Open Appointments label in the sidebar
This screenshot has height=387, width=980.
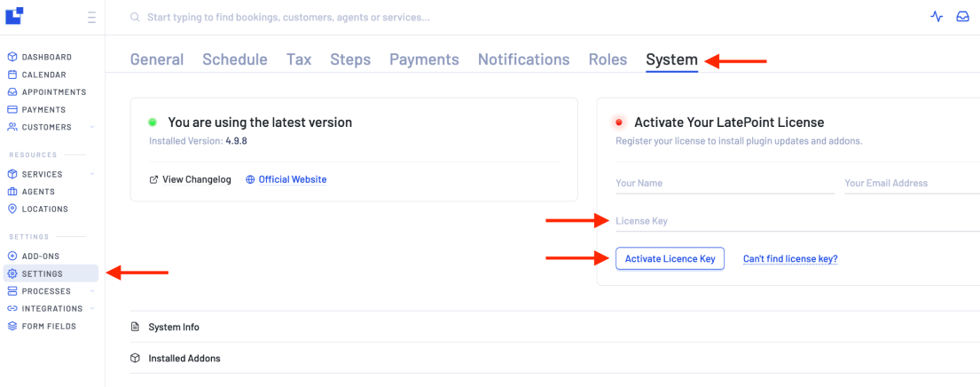(54, 92)
